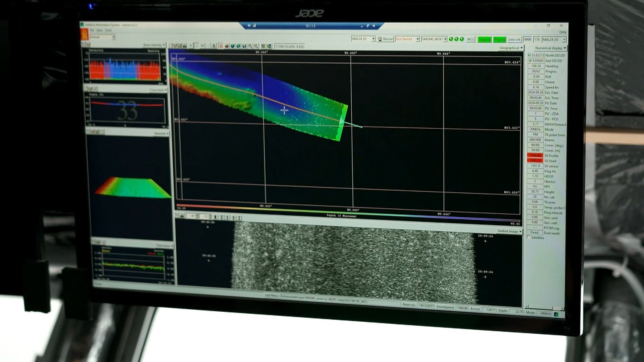
Task: Toggle the green Pinging button
Action: [x=499, y=39]
